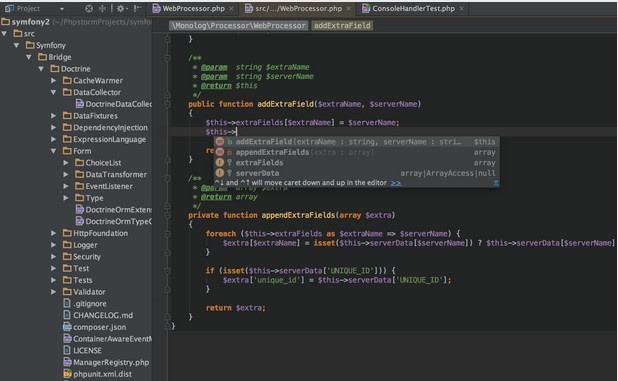Fold the appendExtraFields function at its gutter marker
618x381 pixels.
click(x=167, y=215)
